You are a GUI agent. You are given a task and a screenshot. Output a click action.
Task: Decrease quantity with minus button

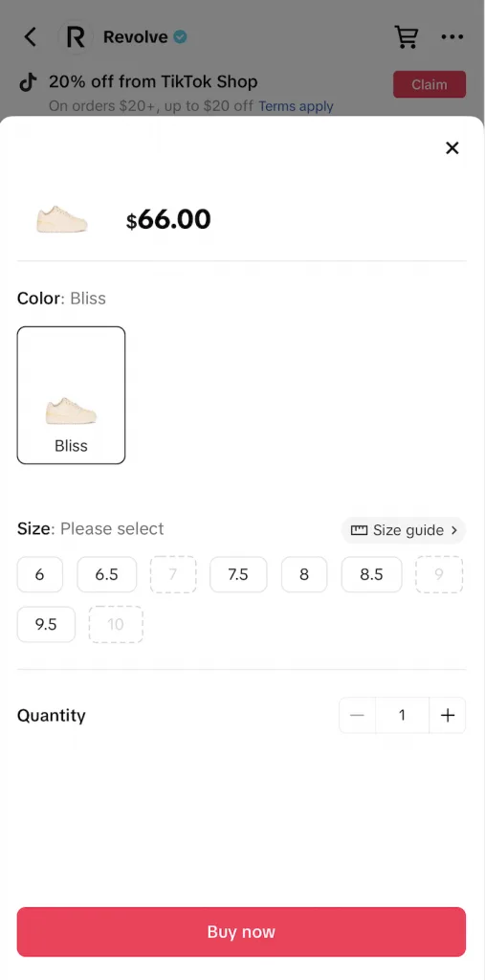[x=357, y=715]
